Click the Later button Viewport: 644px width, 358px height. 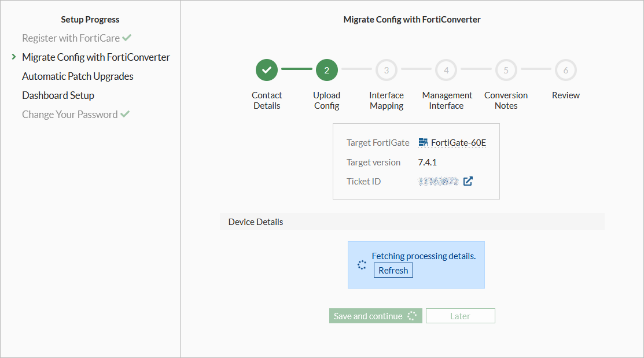point(460,316)
